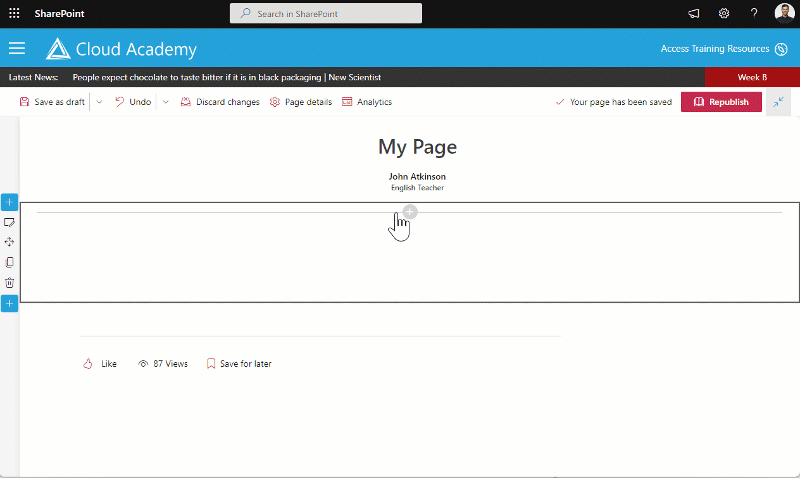Click the move section icon
800x478 pixels.
9,242
